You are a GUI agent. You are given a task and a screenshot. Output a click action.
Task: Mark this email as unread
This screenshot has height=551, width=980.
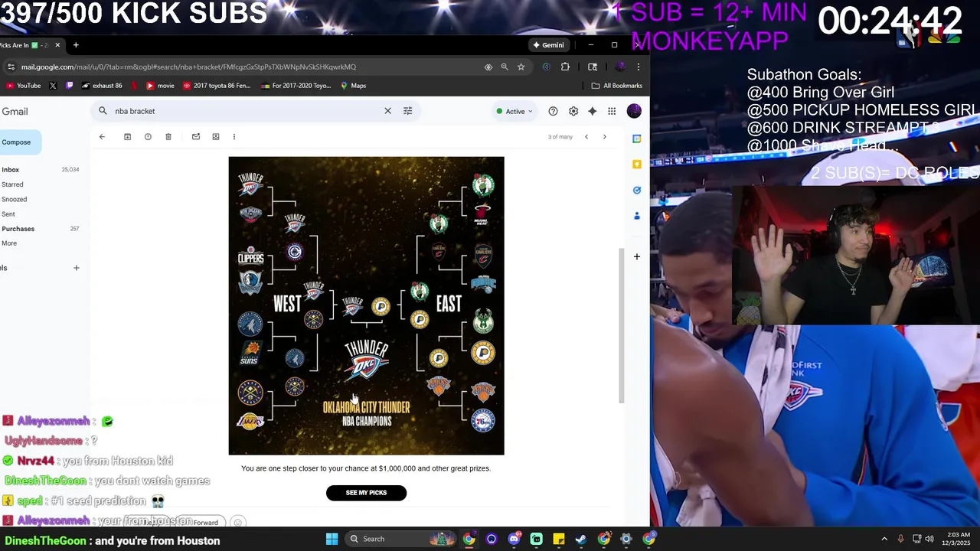click(196, 137)
